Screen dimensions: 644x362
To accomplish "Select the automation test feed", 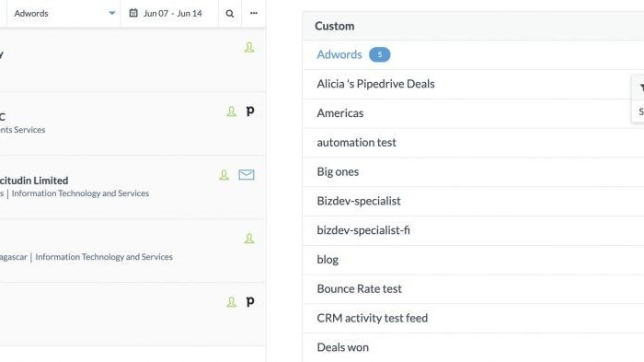I will pos(473,143).
